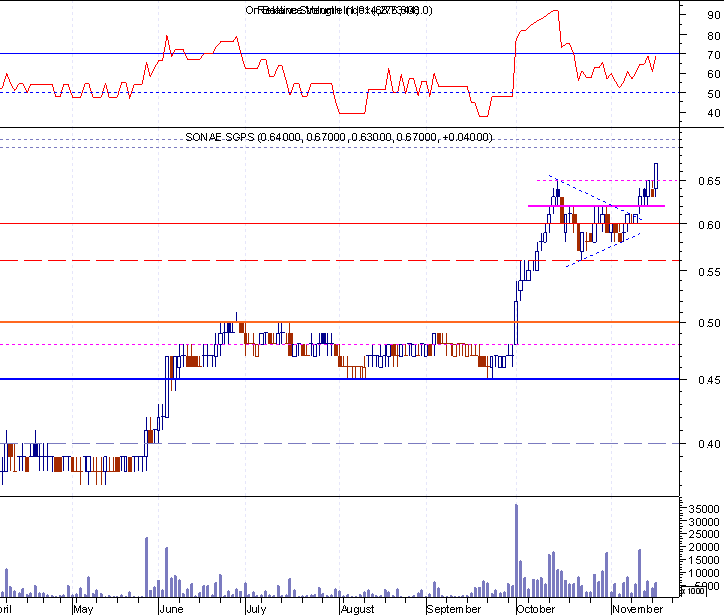Select the May label on the date axis
This screenshot has width=724, height=615.
coord(83,609)
